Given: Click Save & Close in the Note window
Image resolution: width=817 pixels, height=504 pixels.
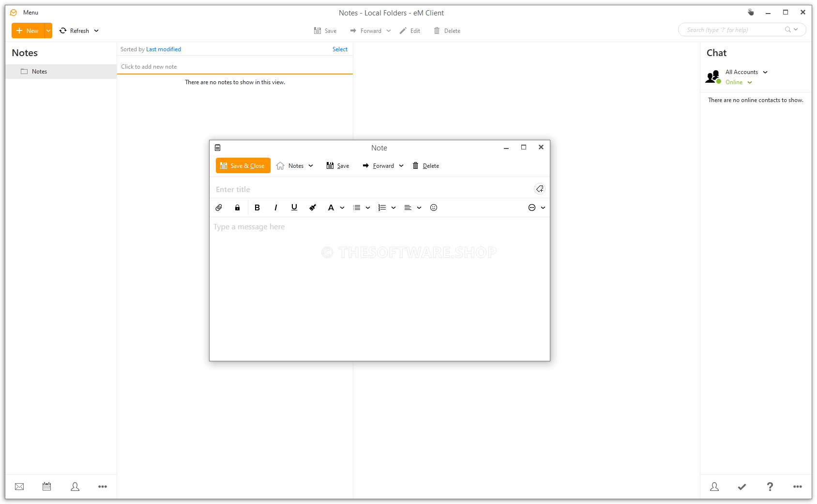Looking at the screenshot, I should 242,165.
